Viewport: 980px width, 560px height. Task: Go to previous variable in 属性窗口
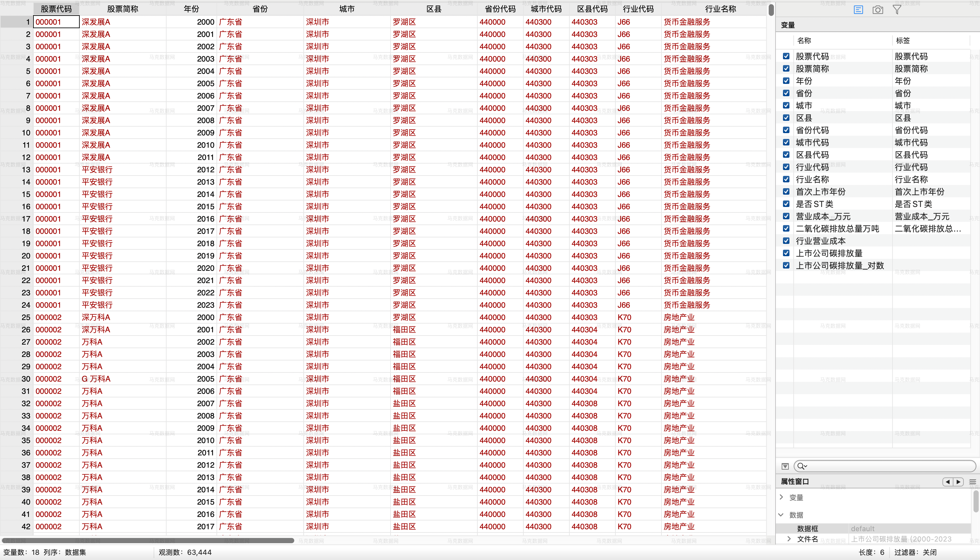[x=948, y=482]
